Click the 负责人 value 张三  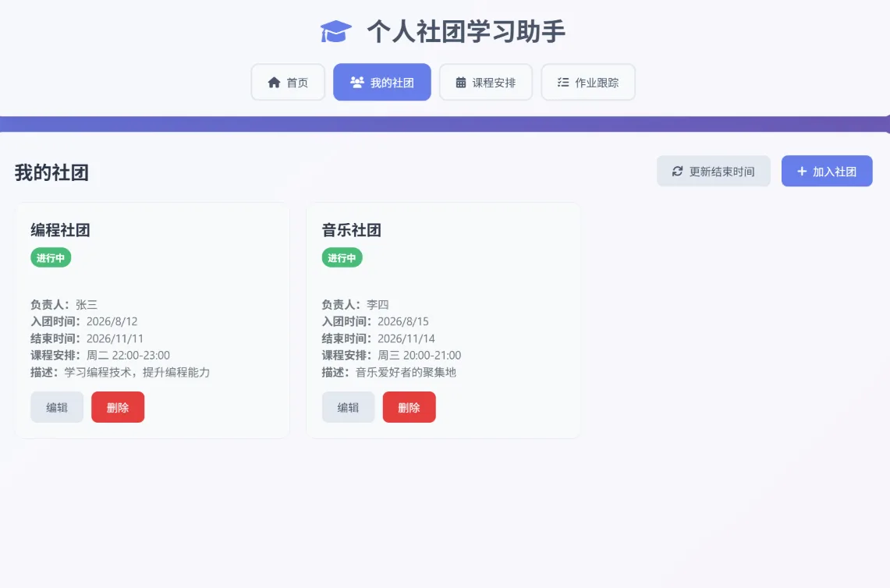(87, 305)
